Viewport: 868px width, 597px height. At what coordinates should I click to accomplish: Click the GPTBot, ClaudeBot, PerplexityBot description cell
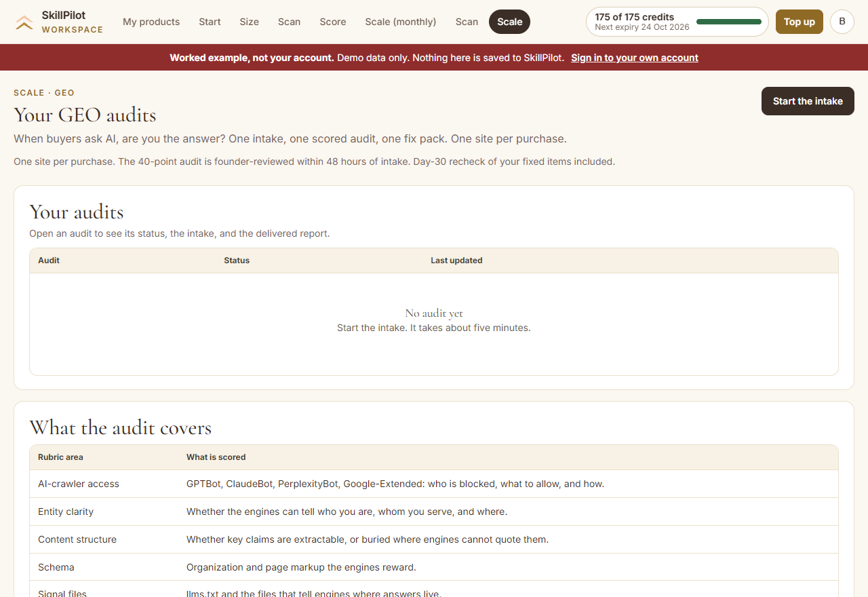(x=395, y=484)
